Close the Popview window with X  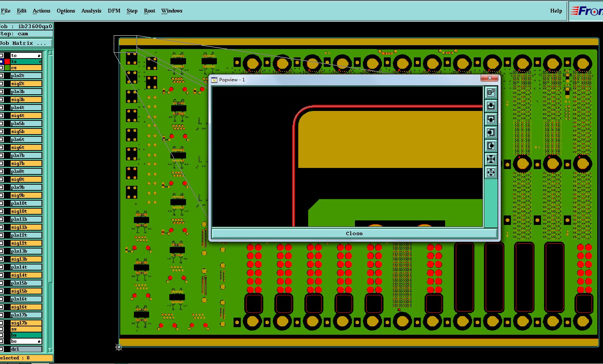point(490,78)
